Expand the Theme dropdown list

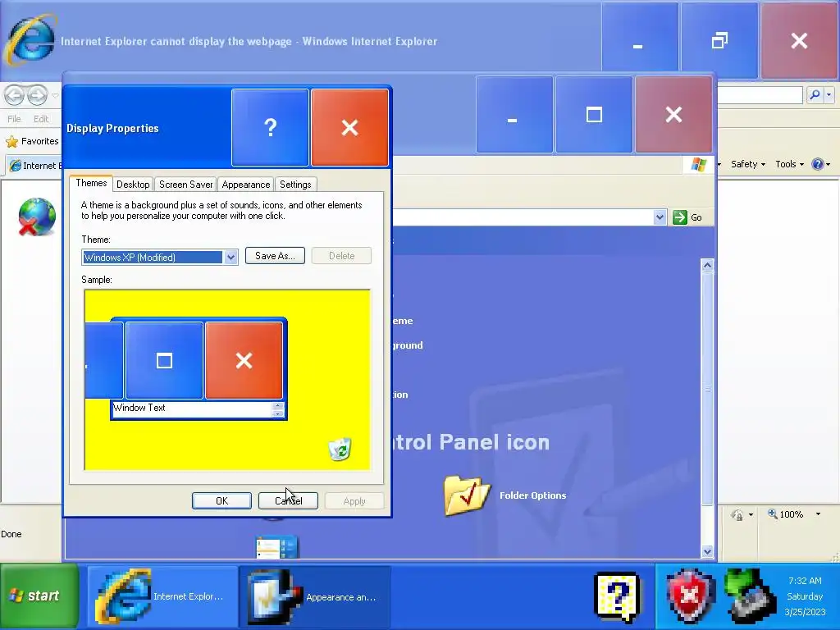click(x=231, y=258)
